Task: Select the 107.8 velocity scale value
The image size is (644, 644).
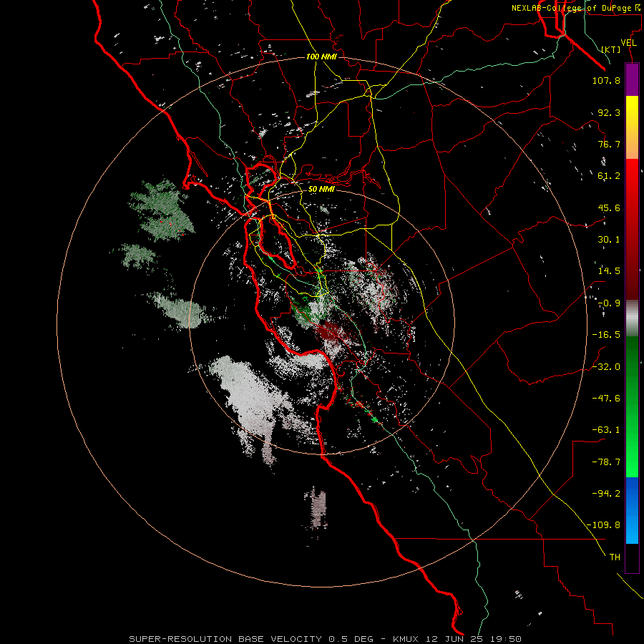Action: pyautogui.click(x=606, y=80)
